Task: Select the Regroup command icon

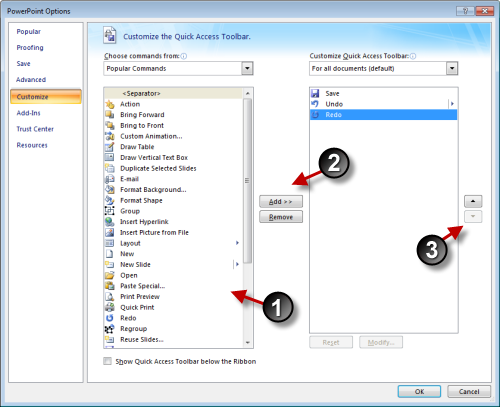Action: 110,329
